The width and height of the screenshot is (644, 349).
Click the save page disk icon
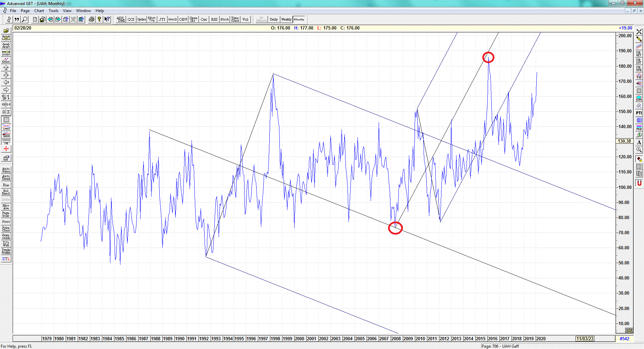[43, 19]
